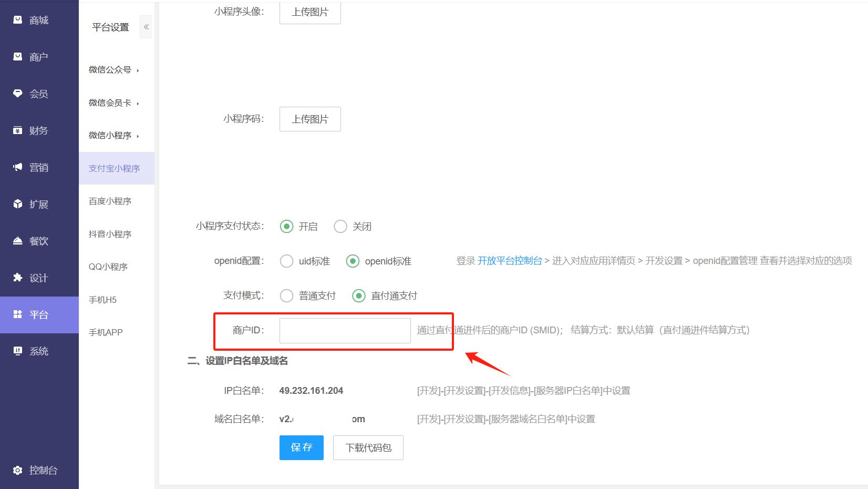The width and height of the screenshot is (868, 489).
Task: Click the 营销 megaphone icon
Action: [x=18, y=167]
